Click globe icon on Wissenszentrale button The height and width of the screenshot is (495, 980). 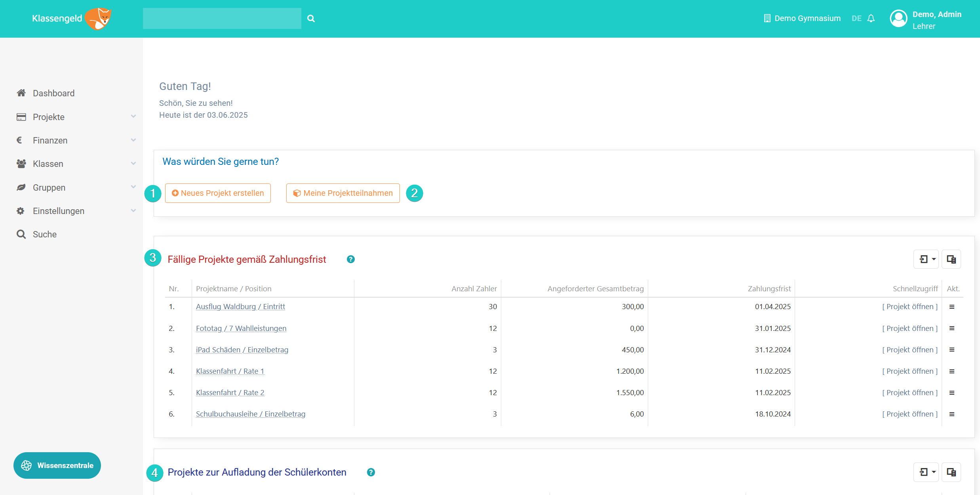coord(27,465)
